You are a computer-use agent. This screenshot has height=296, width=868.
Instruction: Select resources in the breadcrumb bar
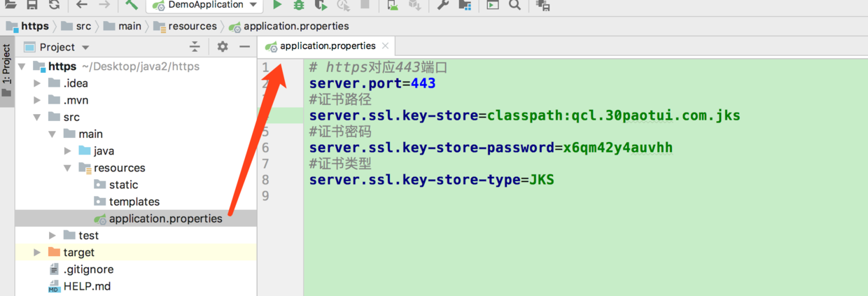click(185, 26)
